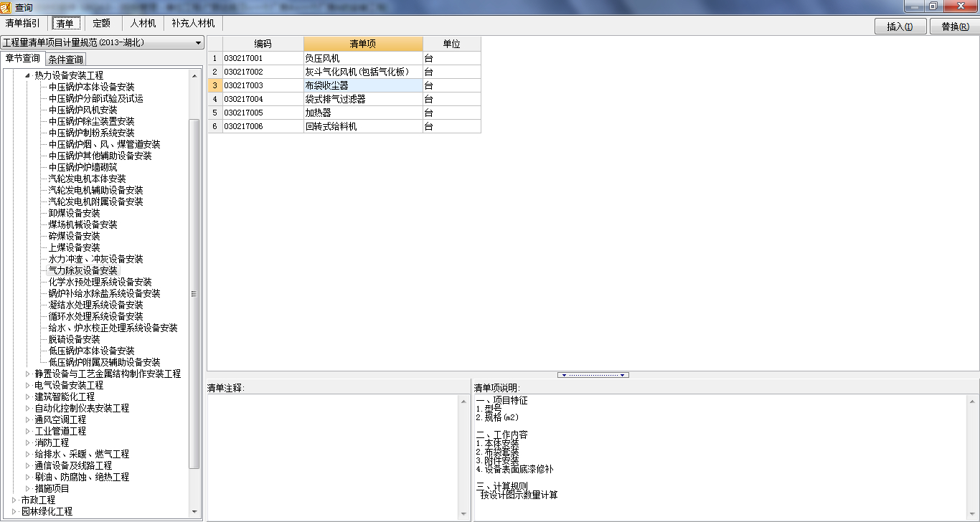Open the 定额 tab
This screenshot has width=980, height=522.
pos(102,23)
